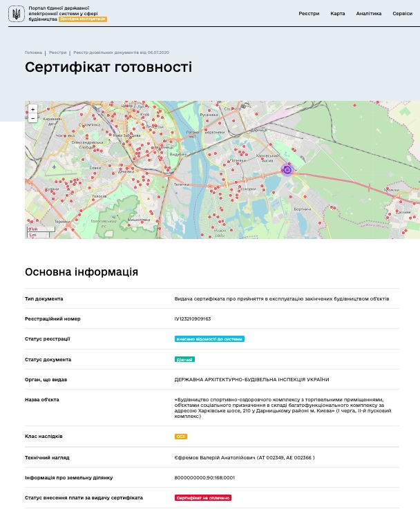The width and height of the screenshot is (420, 516).
Task: Click the Клас наслідків row label
Action: click(x=44, y=437)
